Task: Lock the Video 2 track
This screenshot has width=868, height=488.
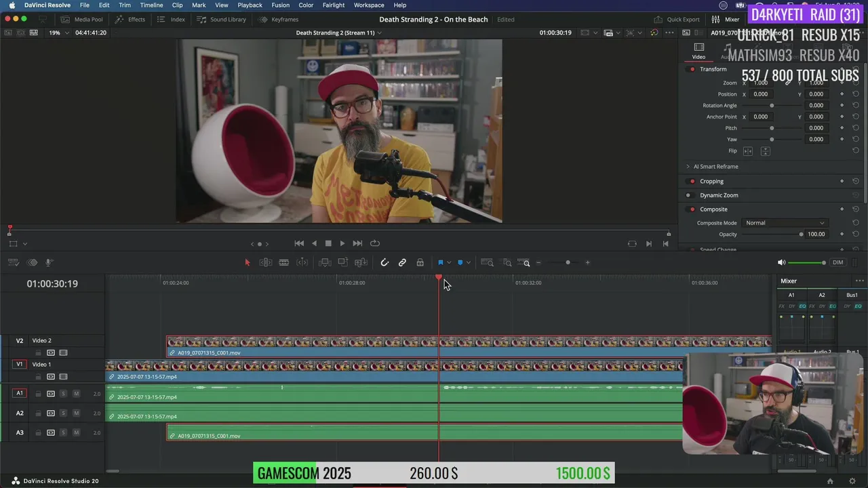Action: (38, 353)
